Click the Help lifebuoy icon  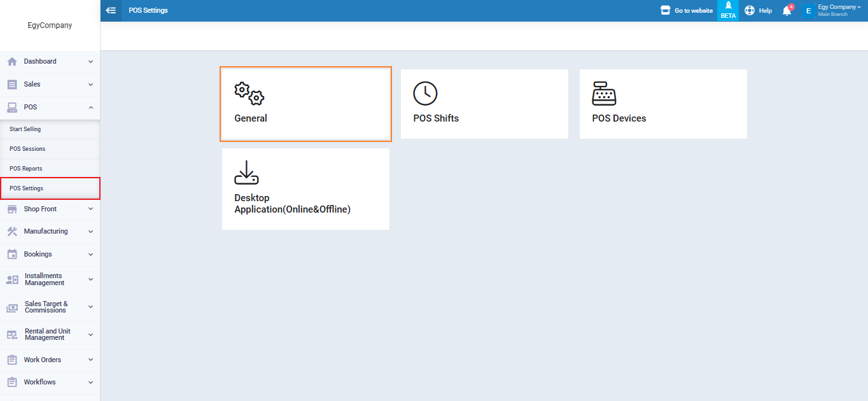(x=749, y=11)
